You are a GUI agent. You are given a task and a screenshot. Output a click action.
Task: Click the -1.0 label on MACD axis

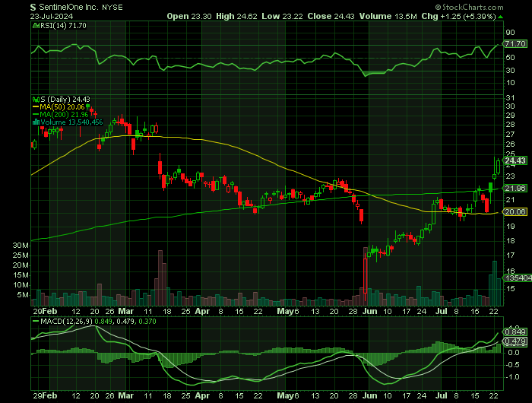pos(512,377)
